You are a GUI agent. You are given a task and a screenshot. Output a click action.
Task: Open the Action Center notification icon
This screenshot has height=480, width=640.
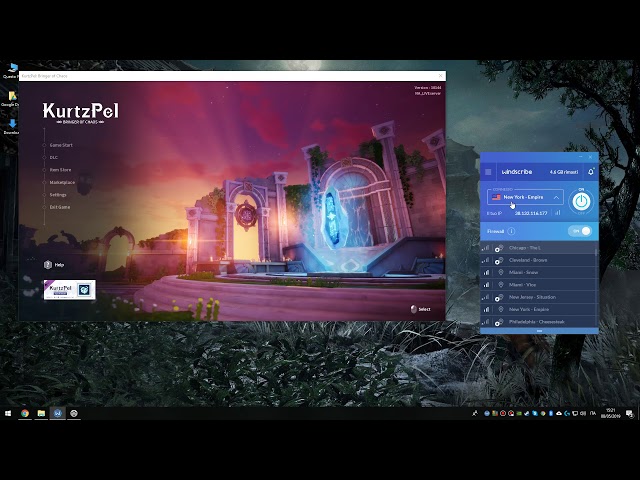(x=630, y=413)
